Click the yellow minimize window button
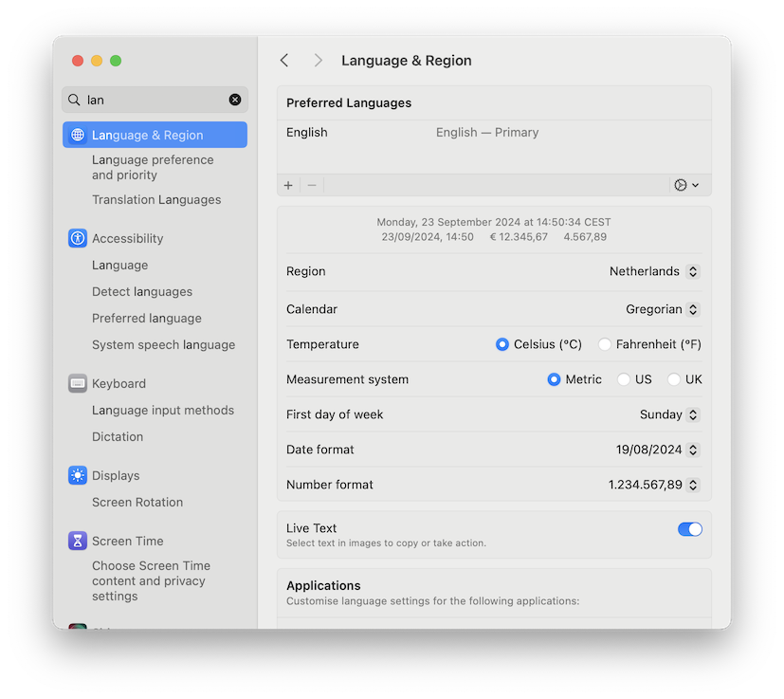The width and height of the screenshot is (784, 699). point(97,61)
